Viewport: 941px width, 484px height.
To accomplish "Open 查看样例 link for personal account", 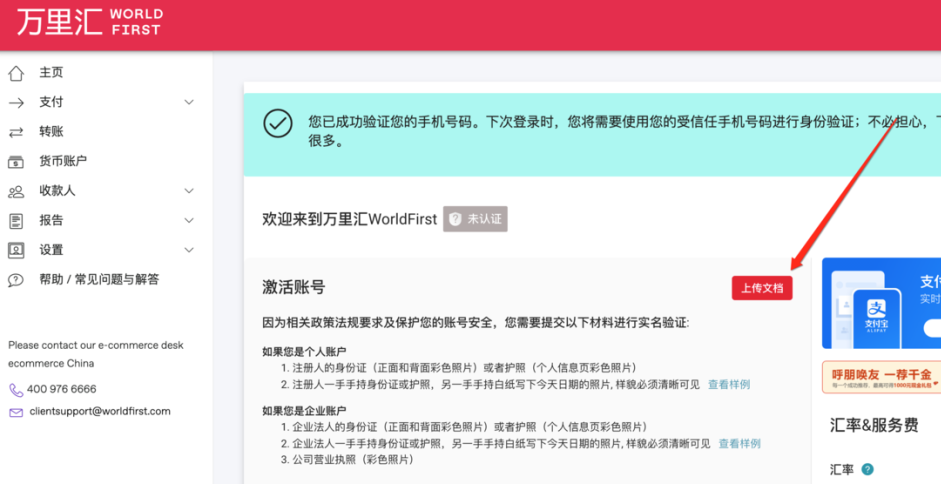I will (x=729, y=384).
